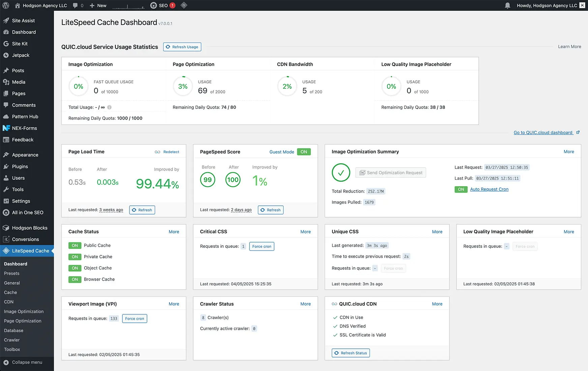Open the Crawler submenu item
Viewport: 588px width, 371px height.
click(x=12, y=340)
